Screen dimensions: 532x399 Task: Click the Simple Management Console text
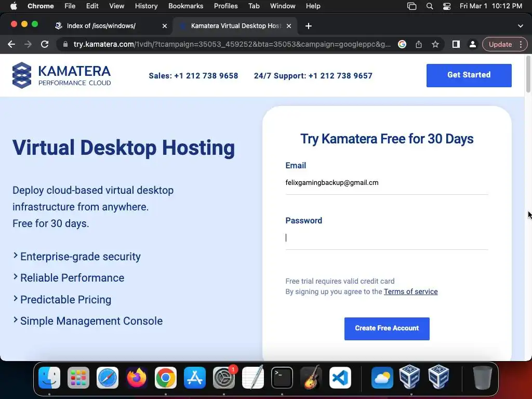(91, 321)
